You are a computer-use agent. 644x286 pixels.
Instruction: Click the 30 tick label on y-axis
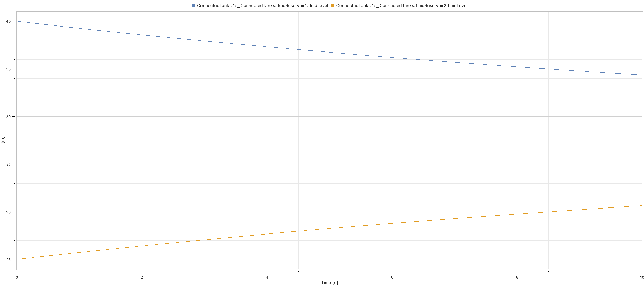point(8,117)
